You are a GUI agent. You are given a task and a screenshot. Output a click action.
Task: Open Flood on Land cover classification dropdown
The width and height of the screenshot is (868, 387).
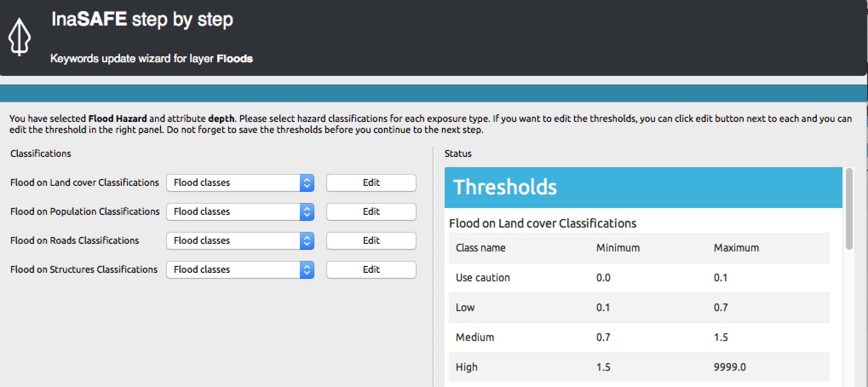point(240,183)
